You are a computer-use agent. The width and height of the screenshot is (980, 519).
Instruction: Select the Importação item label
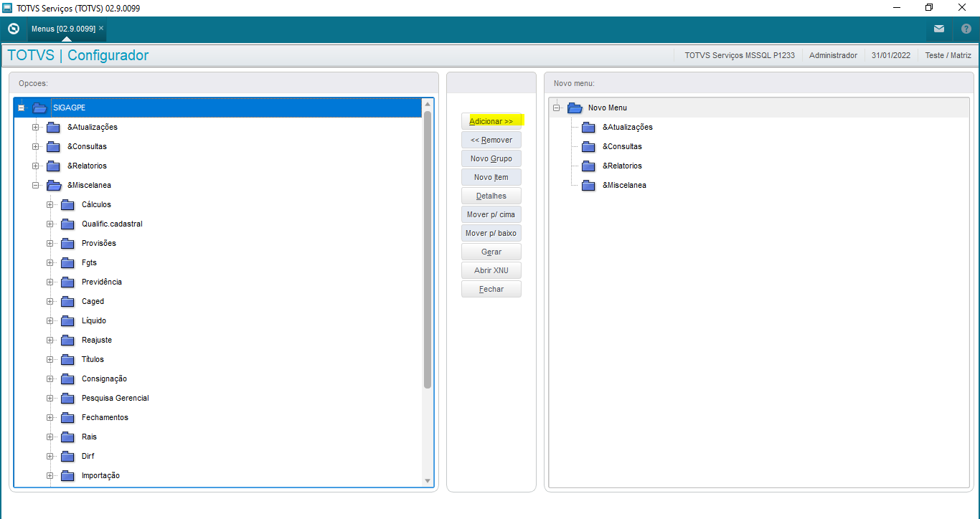(100, 475)
